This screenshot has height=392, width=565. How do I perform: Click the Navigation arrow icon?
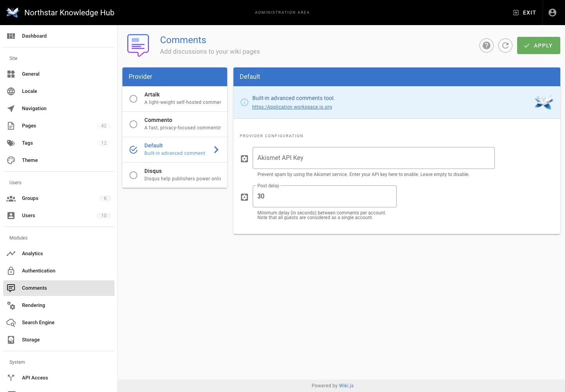pos(11,109)
